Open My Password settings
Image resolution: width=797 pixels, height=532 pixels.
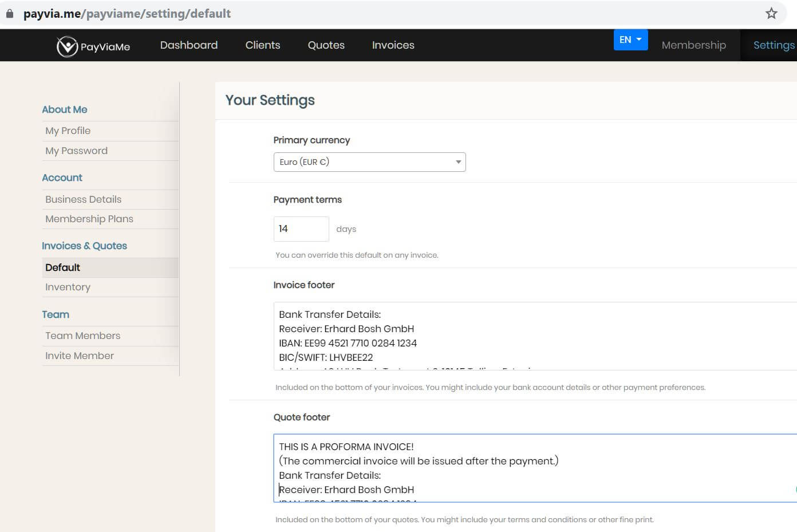click(x=110, y=151)
